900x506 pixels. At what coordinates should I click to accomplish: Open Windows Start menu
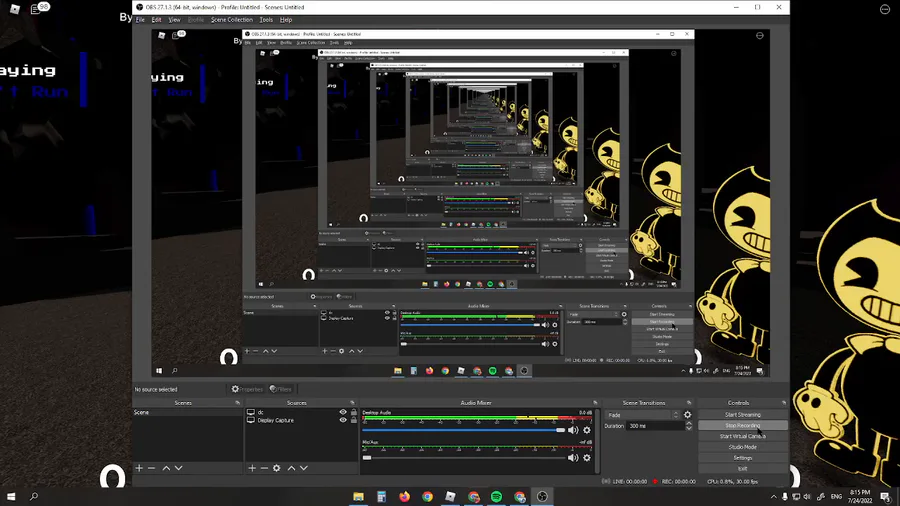click(x=11, y=496)
